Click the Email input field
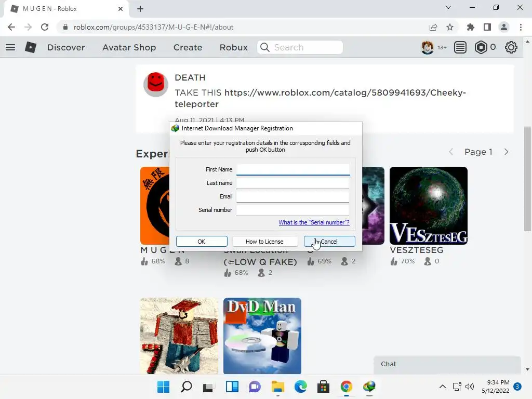The width and height of the screenshot is (532, 399). 293,196
